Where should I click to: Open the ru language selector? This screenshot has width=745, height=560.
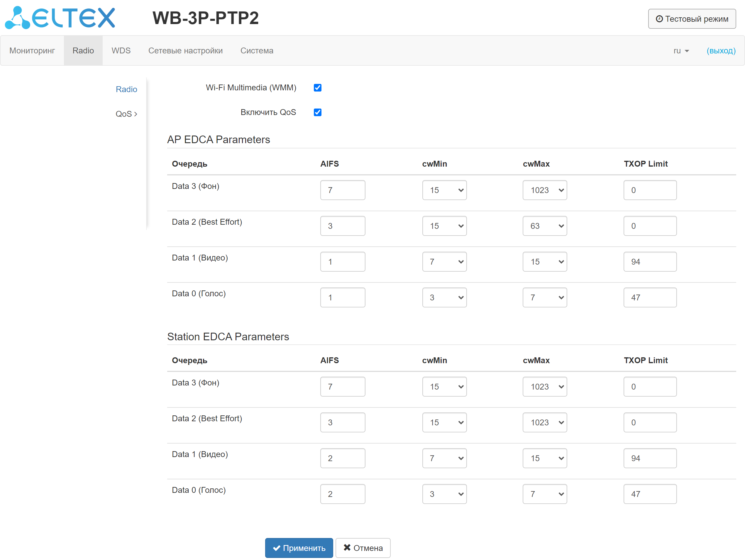pos(681,50)
